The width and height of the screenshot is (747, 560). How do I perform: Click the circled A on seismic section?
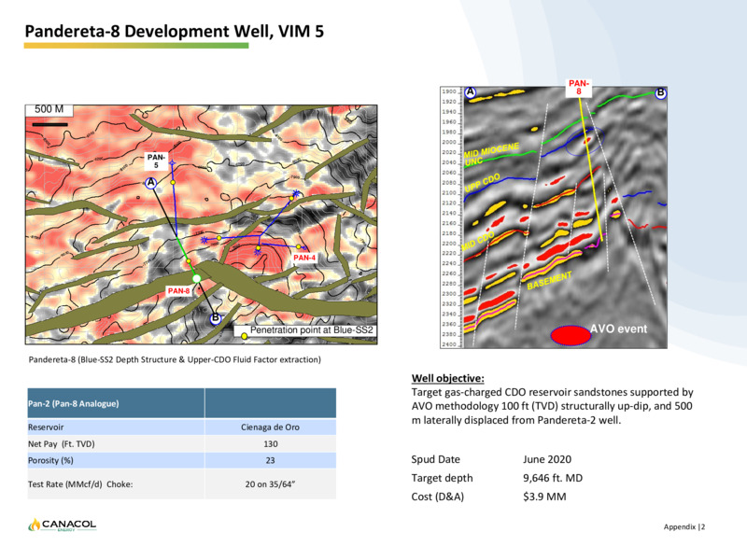471,91
